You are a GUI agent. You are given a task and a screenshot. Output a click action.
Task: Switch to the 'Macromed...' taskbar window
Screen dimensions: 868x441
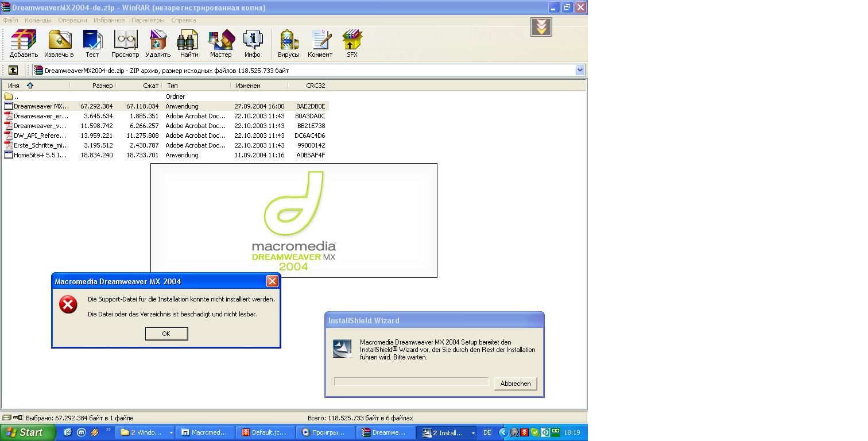coord(204,433)
